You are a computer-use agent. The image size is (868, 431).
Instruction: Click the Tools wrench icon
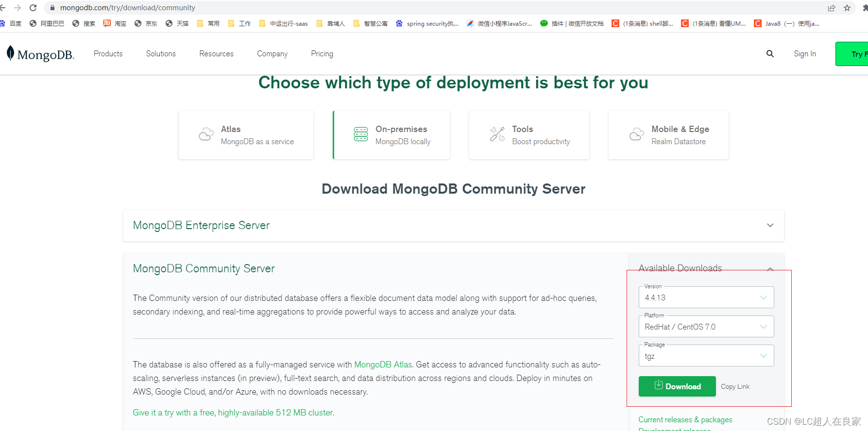[497, 134]
